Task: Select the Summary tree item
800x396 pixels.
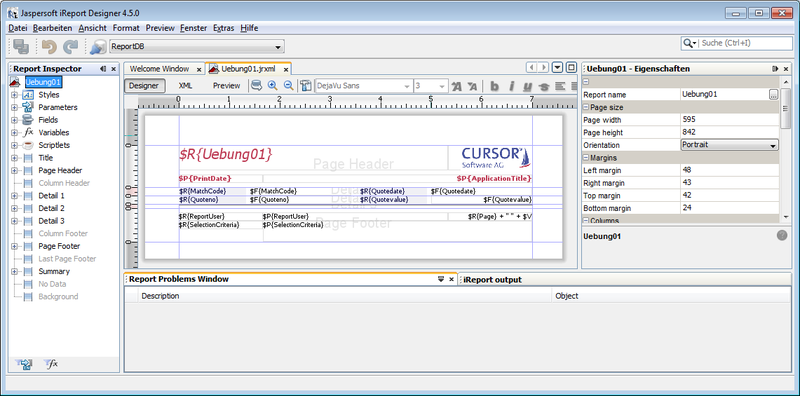Action: click(54, 271)
